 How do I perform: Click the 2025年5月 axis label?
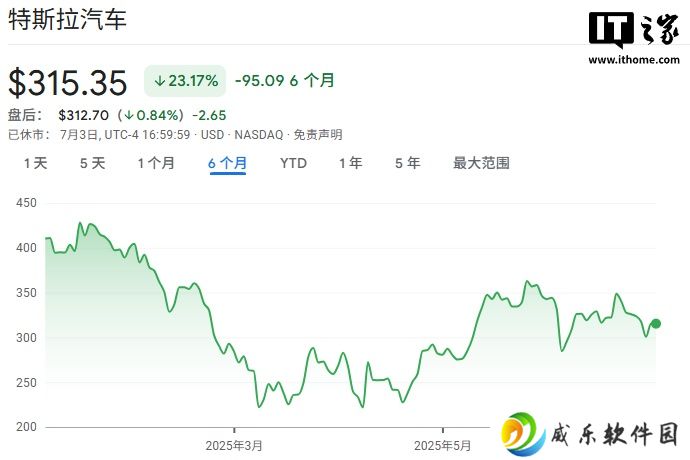pos(443,445)
